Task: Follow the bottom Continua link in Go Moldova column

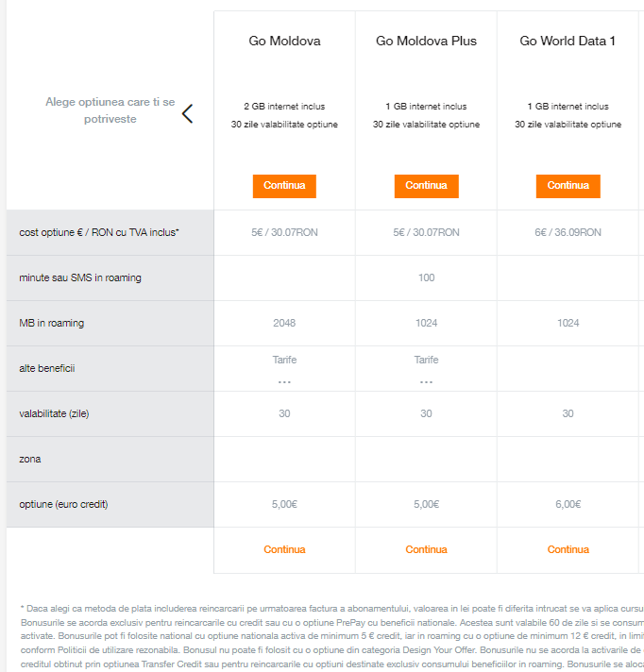Action: pos(284,549)
